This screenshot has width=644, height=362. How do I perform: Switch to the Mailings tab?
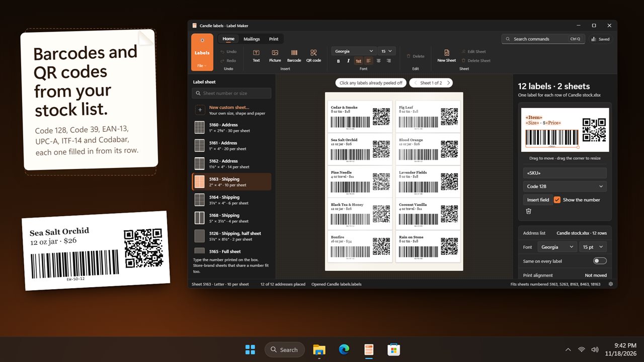coord(252,39)
